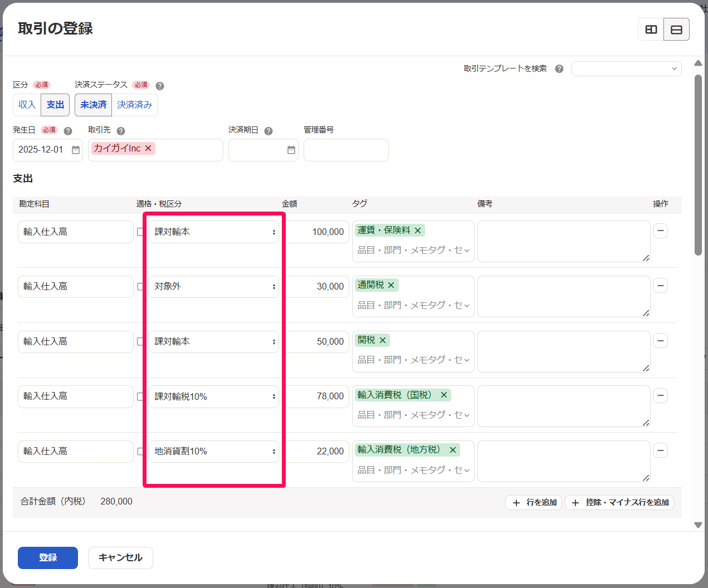Remove カイガイInc partner tag
This screenshot has height=588, width=708.
[148, 148]
